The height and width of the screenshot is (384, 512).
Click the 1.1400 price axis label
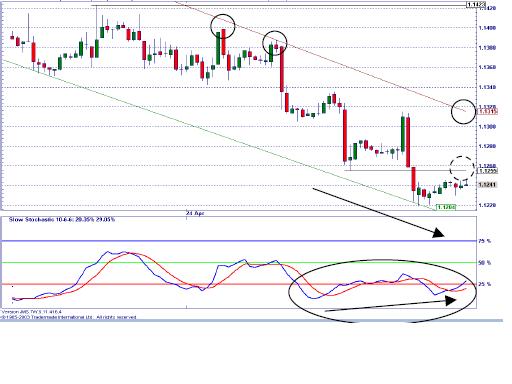click(487, 28)
